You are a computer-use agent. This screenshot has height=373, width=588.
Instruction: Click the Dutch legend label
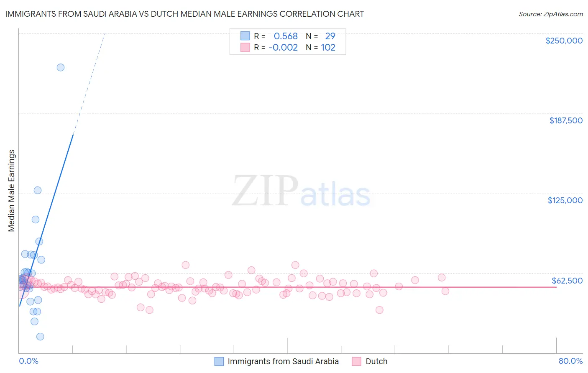tap(376, 361)
